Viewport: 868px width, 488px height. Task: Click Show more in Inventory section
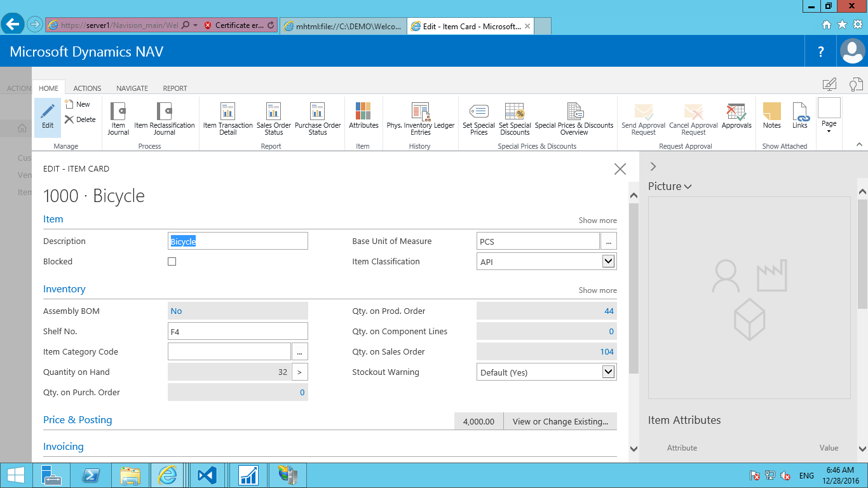pos(597,290)
